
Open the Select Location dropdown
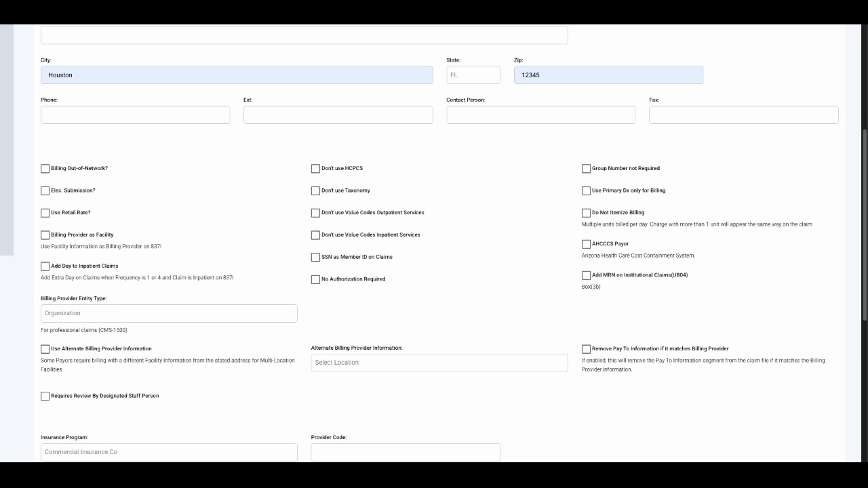[x=439, y=362]
